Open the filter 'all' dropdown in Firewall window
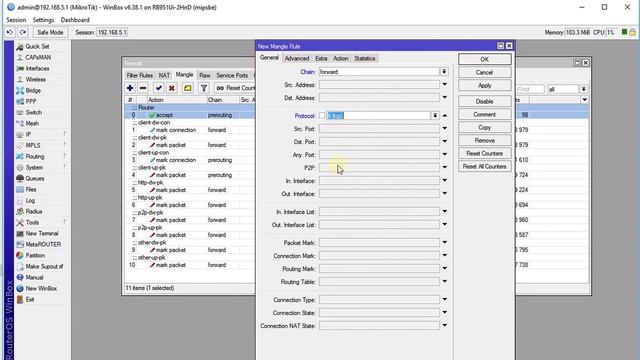 (584, 89)
